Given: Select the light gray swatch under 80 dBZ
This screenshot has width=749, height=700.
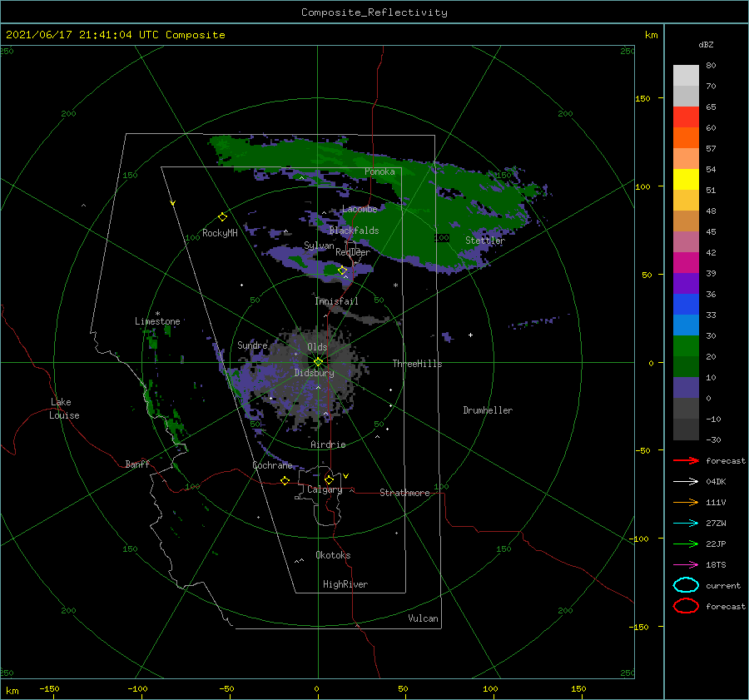Looking at the screenshot, I should click(686, 76).
